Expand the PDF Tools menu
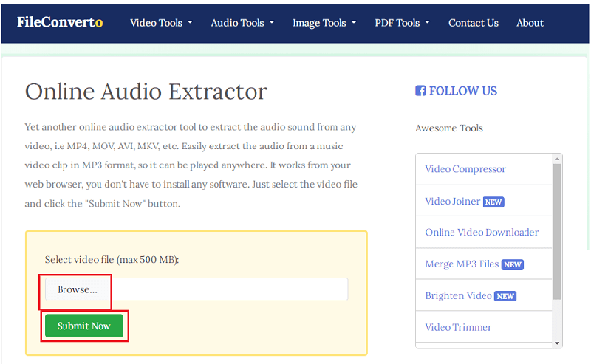The height and width of the screenshot is (364, 591). pos(402,23)
